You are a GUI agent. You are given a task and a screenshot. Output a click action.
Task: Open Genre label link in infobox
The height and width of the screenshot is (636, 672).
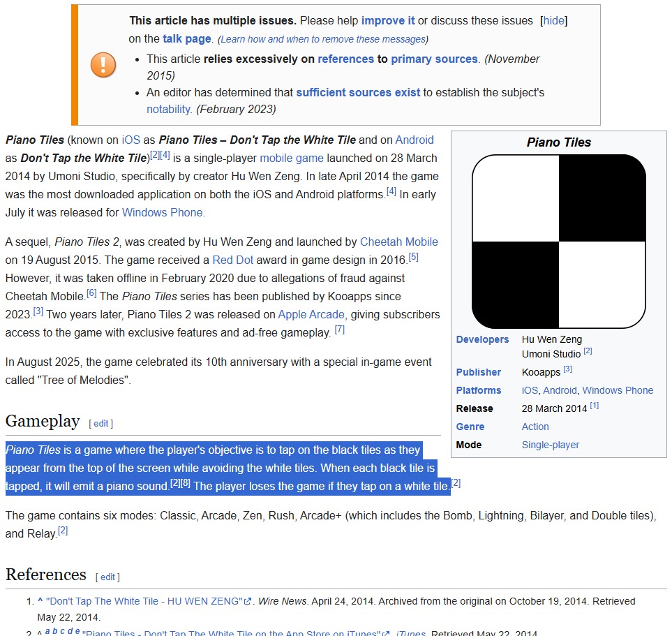click(470, 427)
